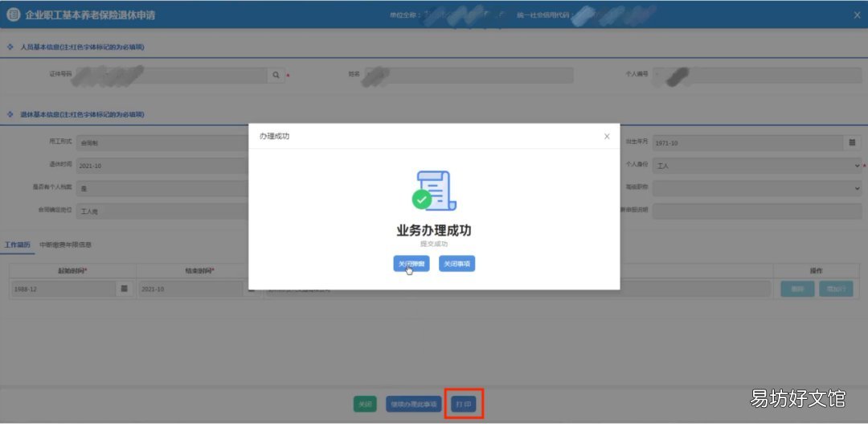
Task: Open the calendar icon for 起始时间 1988-12
Action: point(124,289)
